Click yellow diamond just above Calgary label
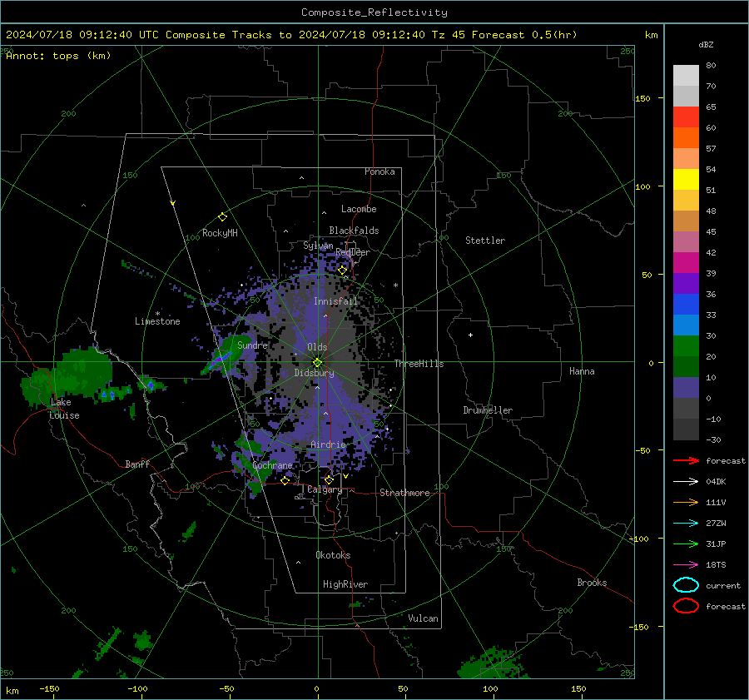The image size is (749, 700). click(329, 479)
